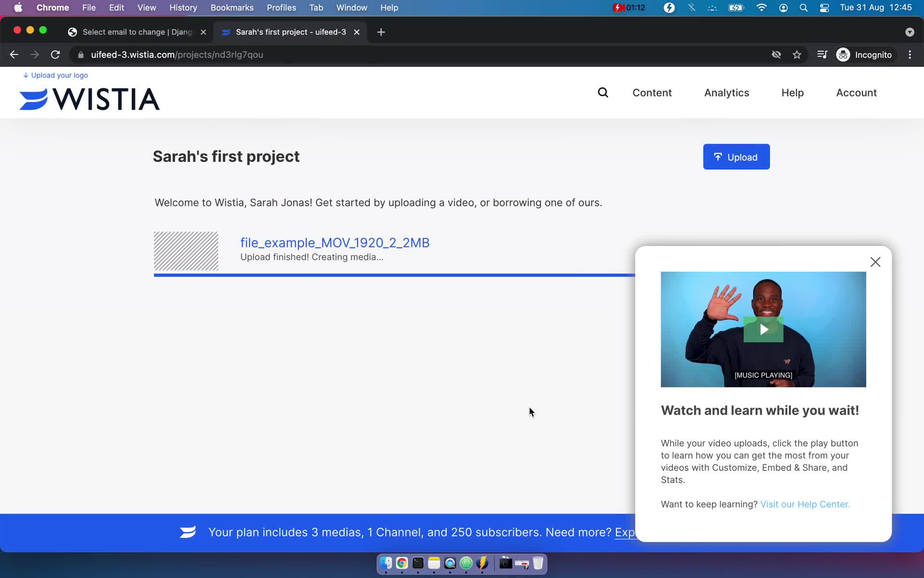Open the File menu

[x=89, y=7]
